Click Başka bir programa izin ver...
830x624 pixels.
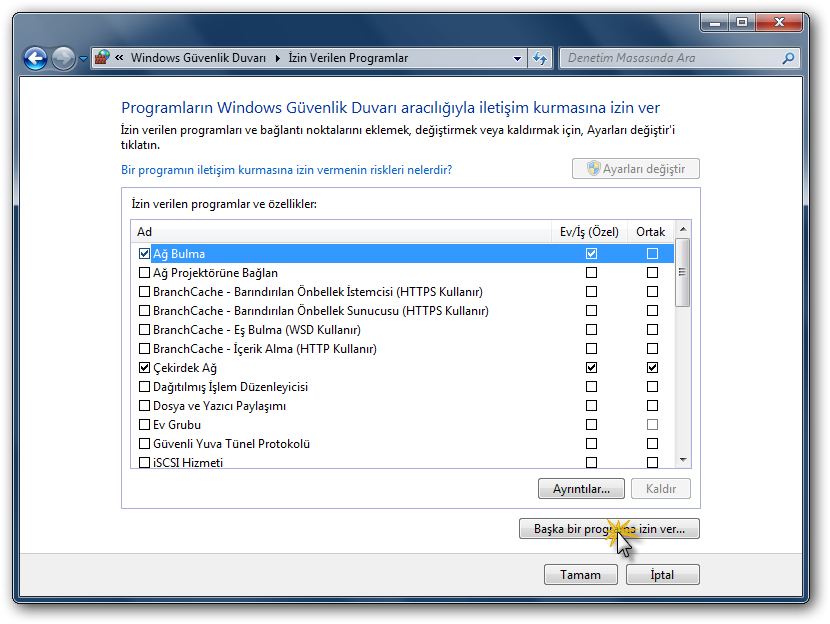[x=609, y=529]
